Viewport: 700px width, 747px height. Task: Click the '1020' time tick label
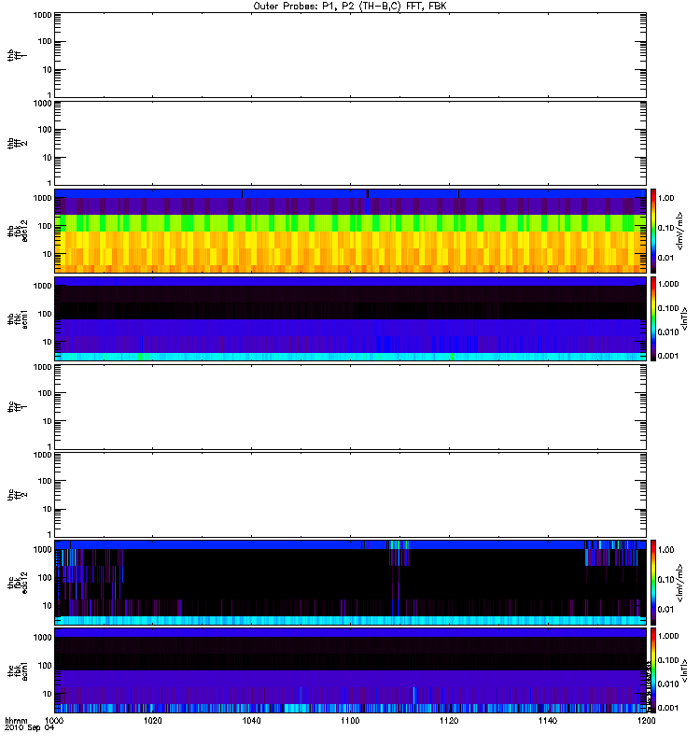153,720
